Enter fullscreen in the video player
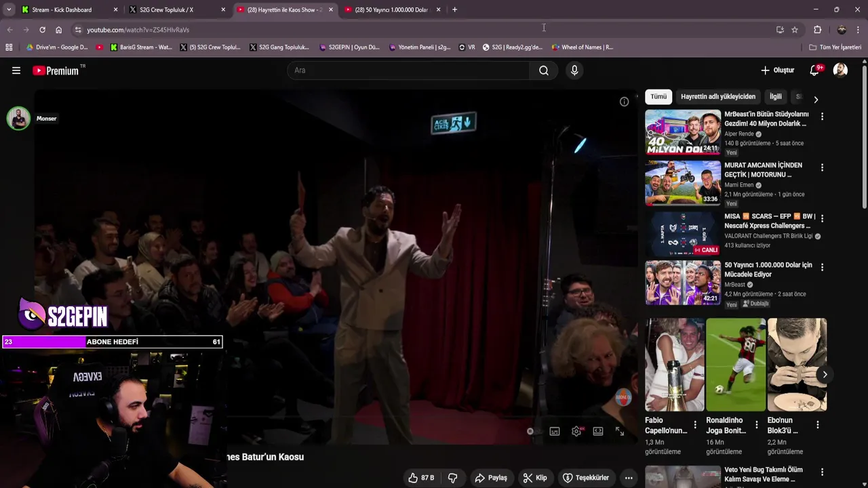 620,431
